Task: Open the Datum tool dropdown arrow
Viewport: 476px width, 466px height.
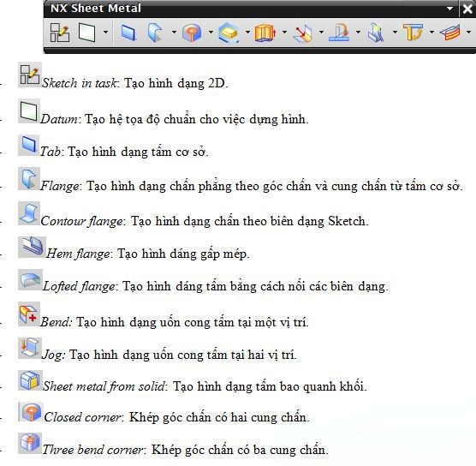Action: pos(105,32)
